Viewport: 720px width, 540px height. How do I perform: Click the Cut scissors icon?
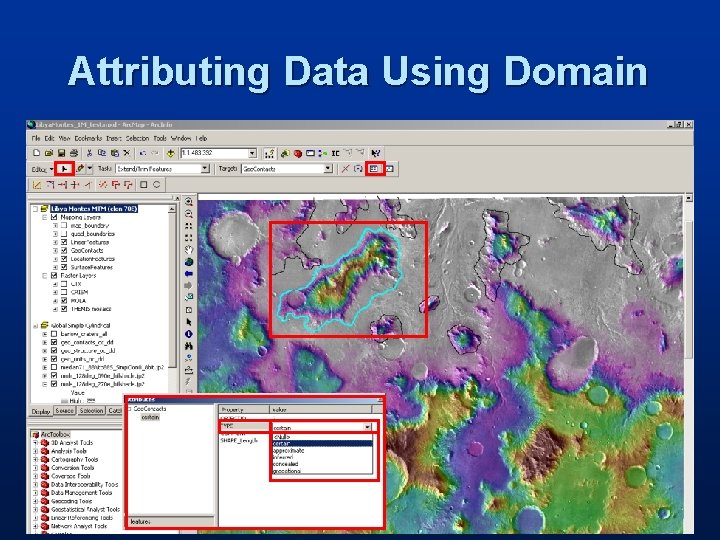[x=90, y=153]
